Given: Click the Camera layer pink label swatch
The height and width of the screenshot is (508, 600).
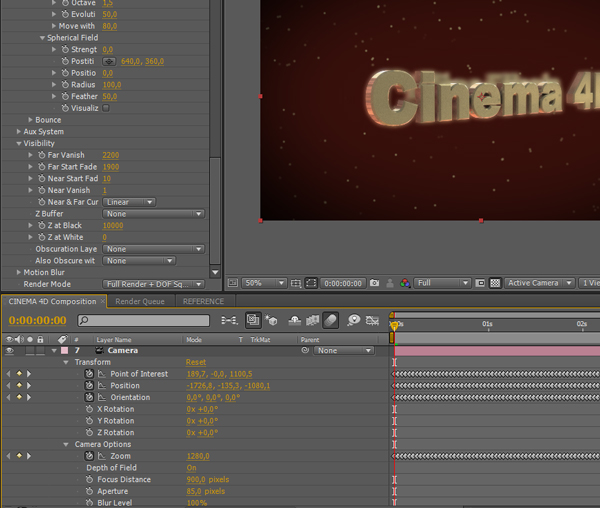Looking at the screenshot, I should 64,350.
